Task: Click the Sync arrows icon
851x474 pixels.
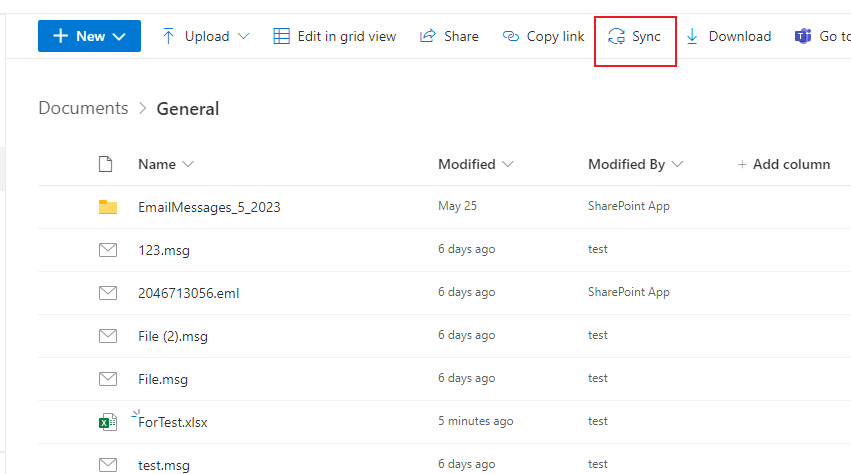Action: click(x=616, y=36)
